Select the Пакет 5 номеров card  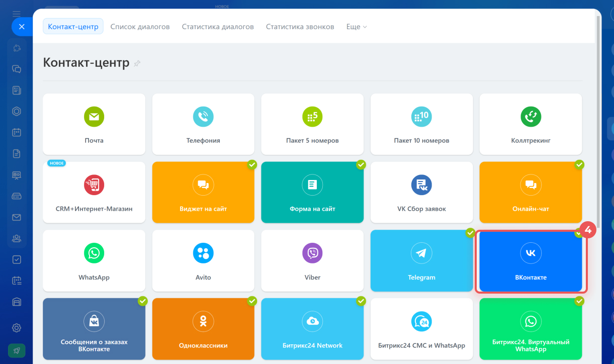(x=312, y=124)
